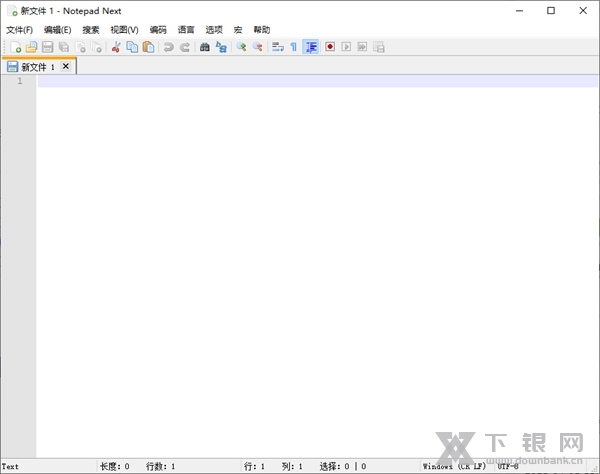Image resolution: width=600 pixels, height=474 pixels.
Task: Click inside the empty editor text area
Action: point(300,250)
